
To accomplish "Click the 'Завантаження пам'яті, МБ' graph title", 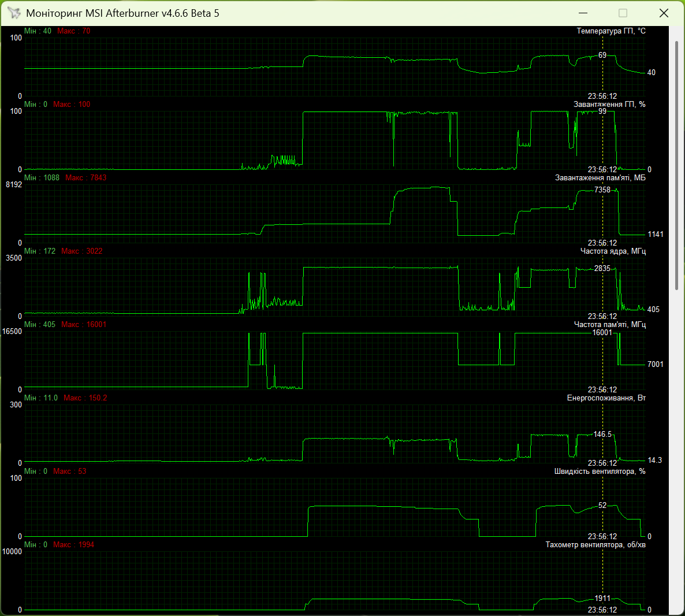I will coord(600,178).
